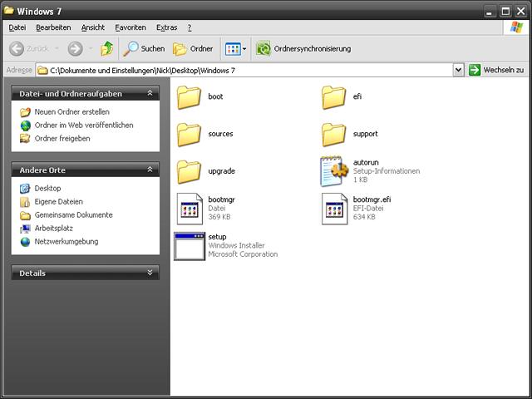This screenshot has height=399, width=532.
Task: Select the efi folder icon
Action: click(333, 97)
